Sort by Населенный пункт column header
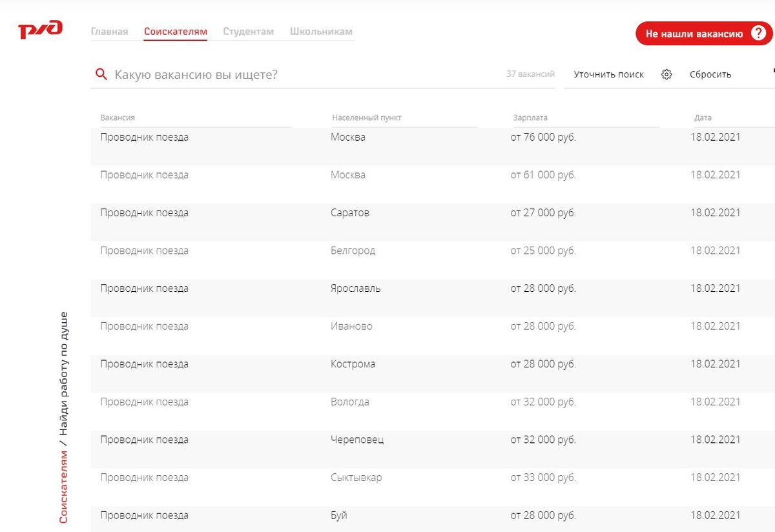 click(367, 118)
